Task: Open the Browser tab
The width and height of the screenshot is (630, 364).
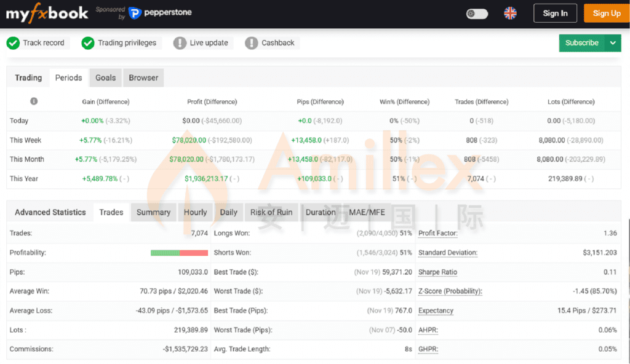Action: [x=143, y=78]
